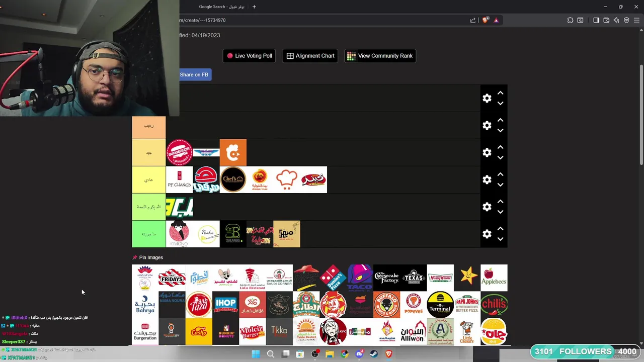Select the Texas Roadhouse logo
Screen dimensions: 644x362
tap(414, 278)
